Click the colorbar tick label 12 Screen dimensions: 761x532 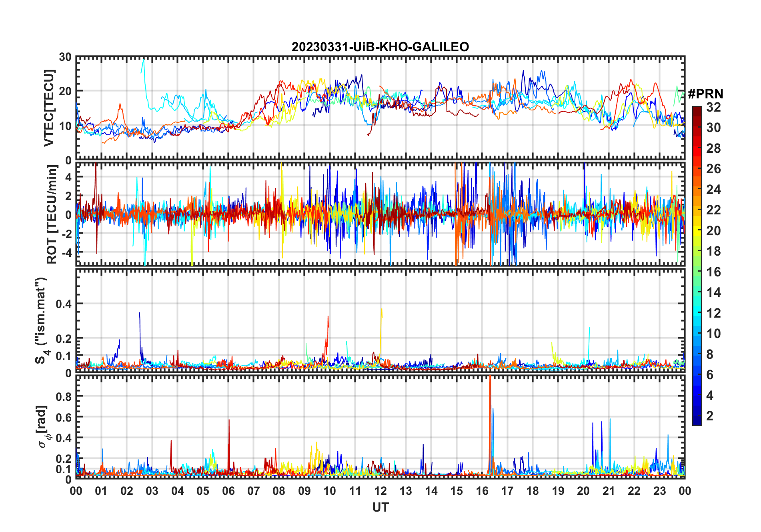(x=713, y=313)
